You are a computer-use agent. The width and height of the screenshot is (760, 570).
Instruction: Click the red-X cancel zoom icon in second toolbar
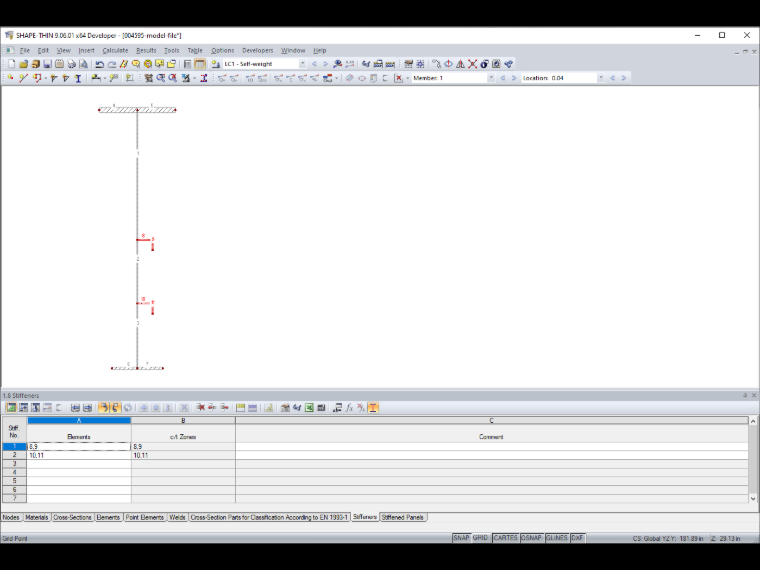coord(173,78)
